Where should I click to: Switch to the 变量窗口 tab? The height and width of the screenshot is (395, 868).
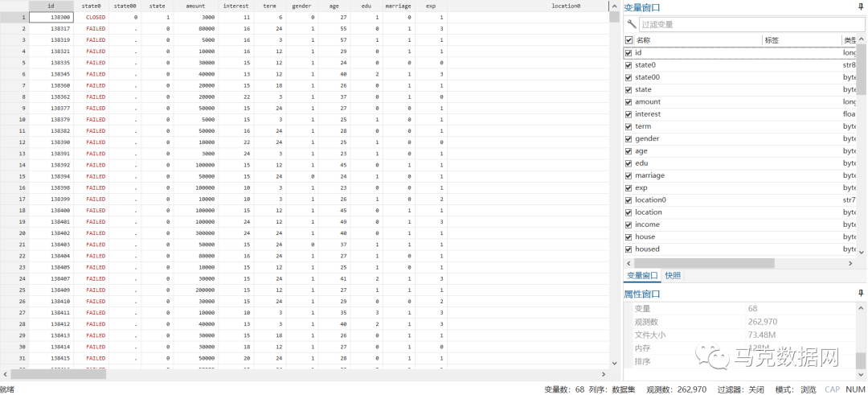[x=643, y=275]
